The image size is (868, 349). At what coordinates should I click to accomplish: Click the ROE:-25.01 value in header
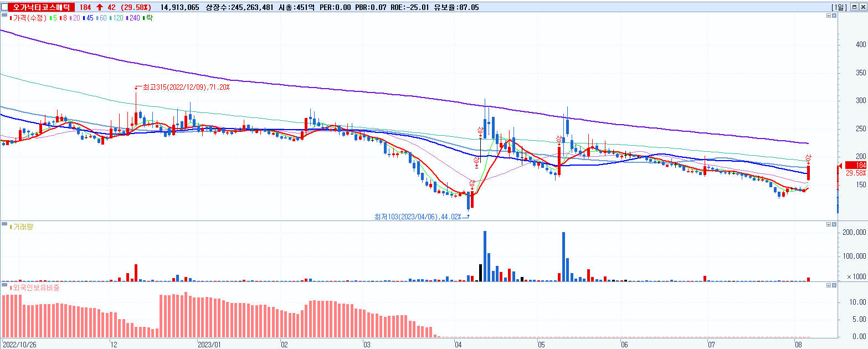click(x=410, y=7)
